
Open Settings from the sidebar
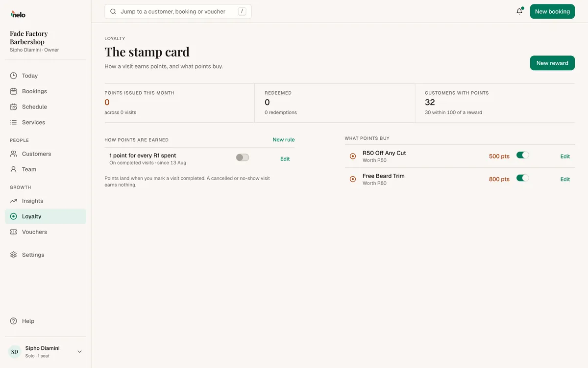(x=46, y=255)
